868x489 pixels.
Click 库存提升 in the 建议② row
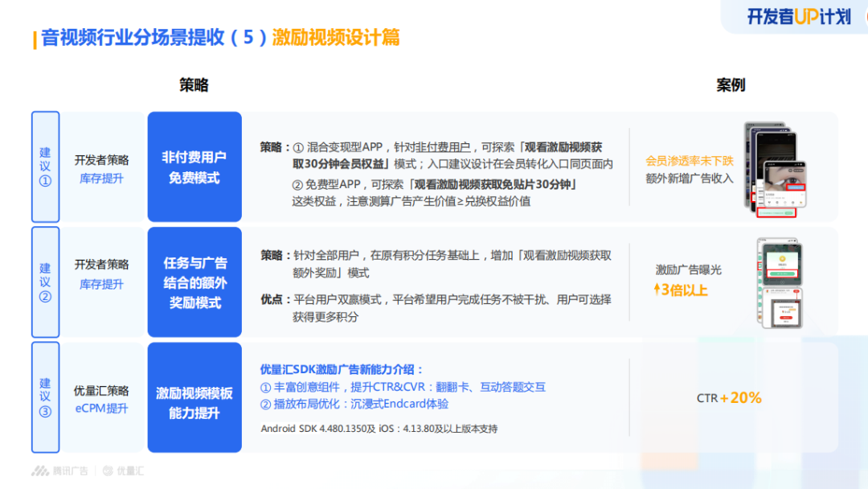[101, 284]
